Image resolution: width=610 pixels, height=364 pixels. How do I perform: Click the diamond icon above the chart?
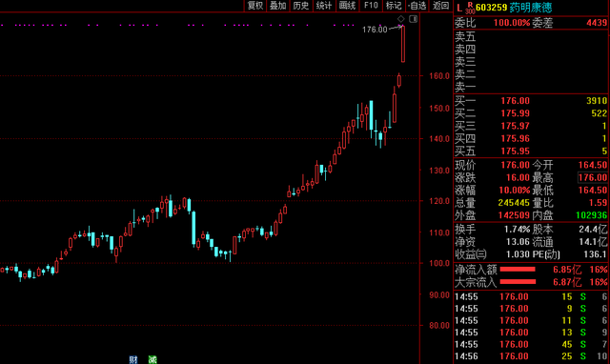coord(400,19)
